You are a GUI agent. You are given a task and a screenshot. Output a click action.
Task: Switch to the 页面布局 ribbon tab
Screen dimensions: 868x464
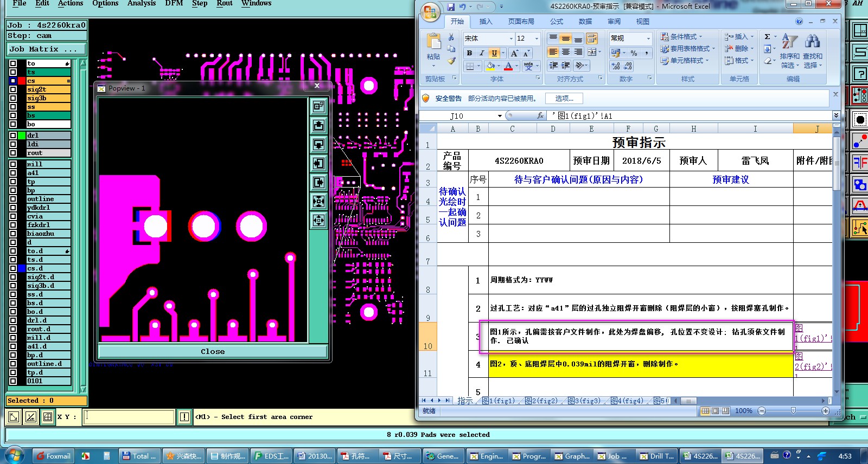tap(521, 22)
